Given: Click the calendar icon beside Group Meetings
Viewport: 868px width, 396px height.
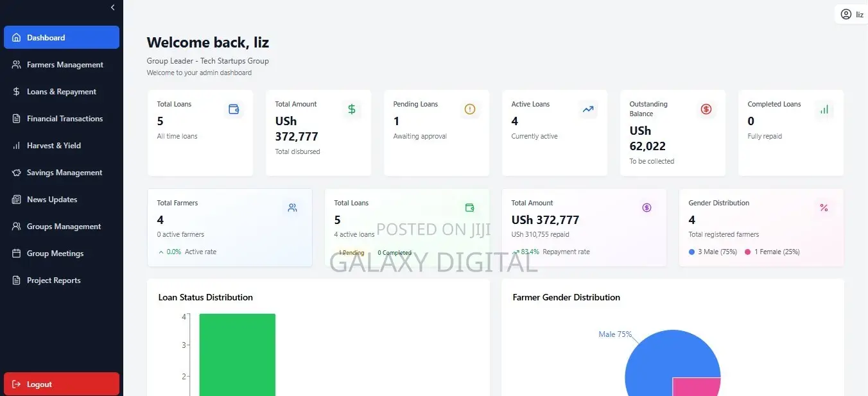Looking at the screenshot, I should click(x=16, y=254).
